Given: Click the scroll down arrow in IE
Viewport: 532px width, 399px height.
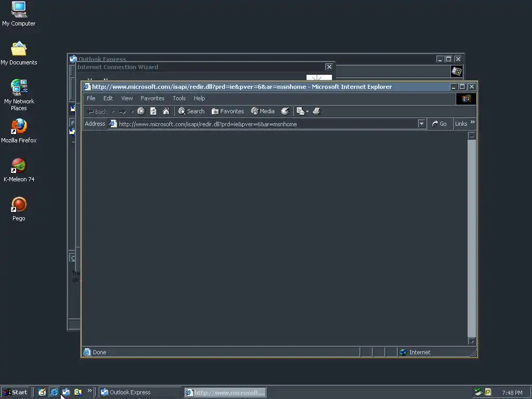Looking at the screenshot, I should [x=472, y=341].
